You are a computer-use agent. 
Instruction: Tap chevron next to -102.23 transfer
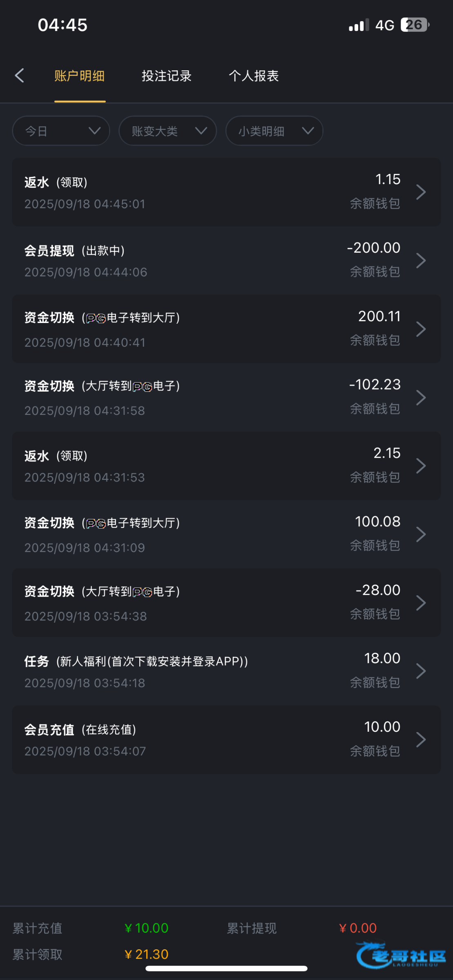(x=421, y=397)
